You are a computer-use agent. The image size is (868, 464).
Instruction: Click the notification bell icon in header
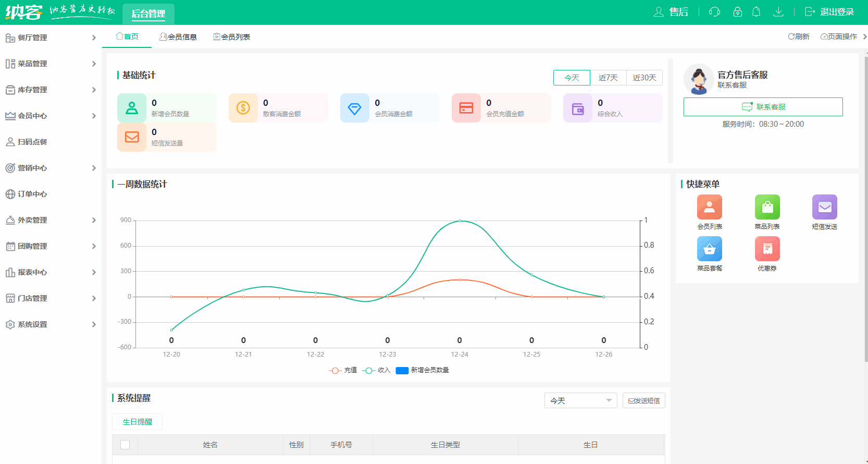point(756,12)
